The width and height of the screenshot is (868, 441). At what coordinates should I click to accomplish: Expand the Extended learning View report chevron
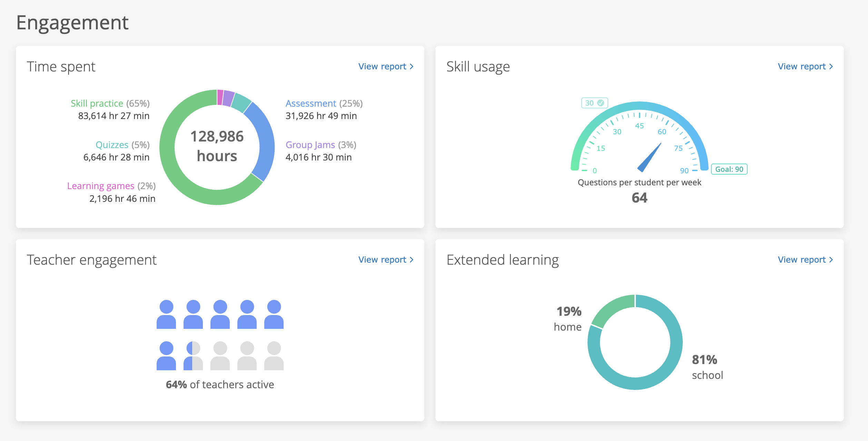pos(831,259)
